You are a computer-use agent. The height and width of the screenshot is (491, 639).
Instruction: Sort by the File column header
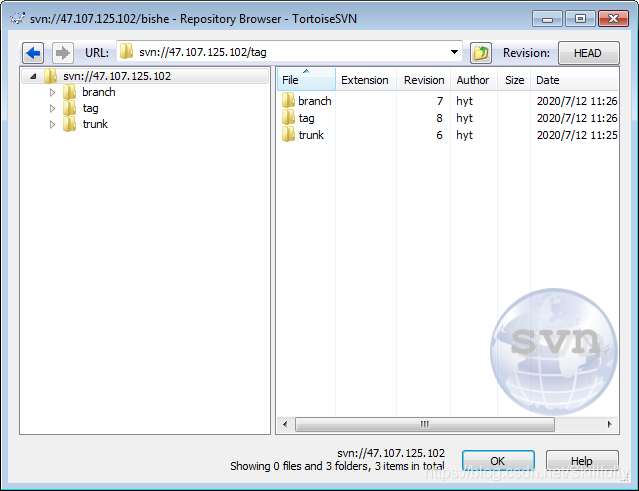click(x=306, y=79)
